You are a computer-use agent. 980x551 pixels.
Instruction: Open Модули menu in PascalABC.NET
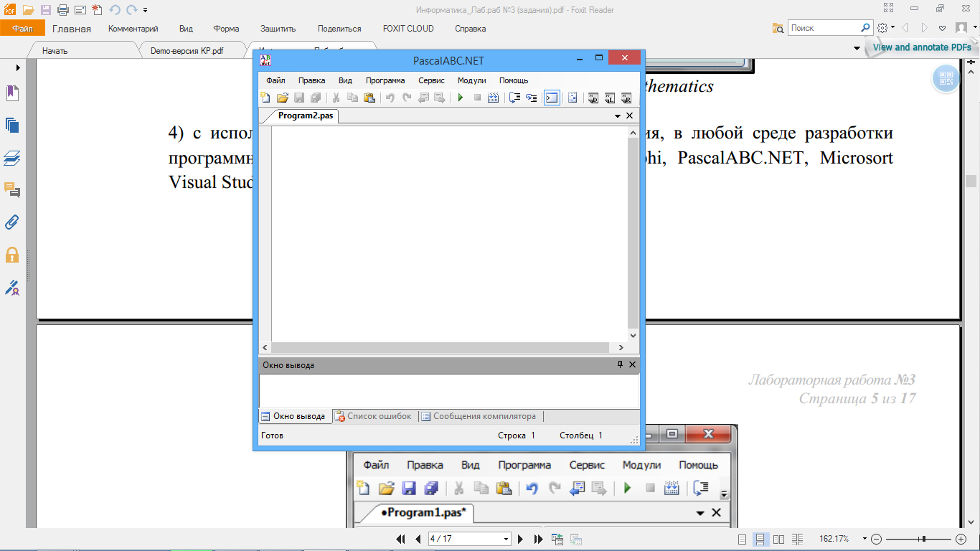(471, 80)
